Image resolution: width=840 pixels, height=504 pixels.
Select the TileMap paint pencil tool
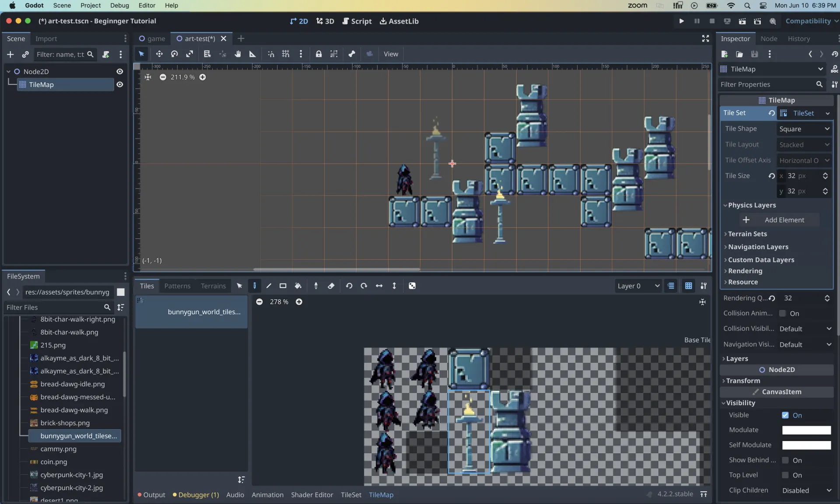coord(255,286)
